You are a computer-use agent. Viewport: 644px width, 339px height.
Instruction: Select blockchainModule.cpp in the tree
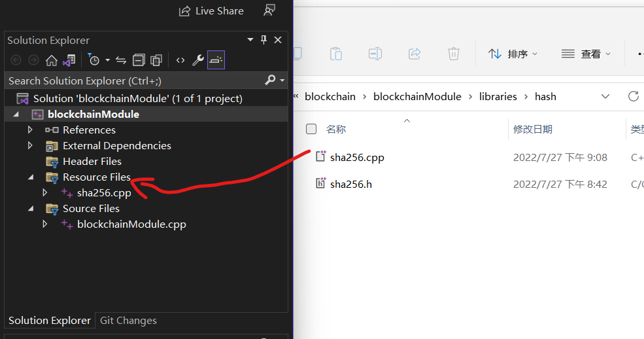(x=131, y=224)
